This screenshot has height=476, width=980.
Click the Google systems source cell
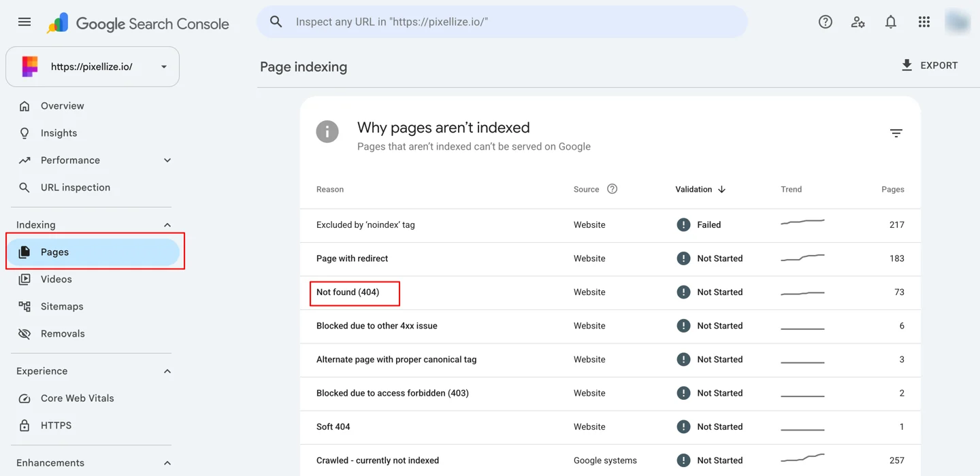coord(605,460)
